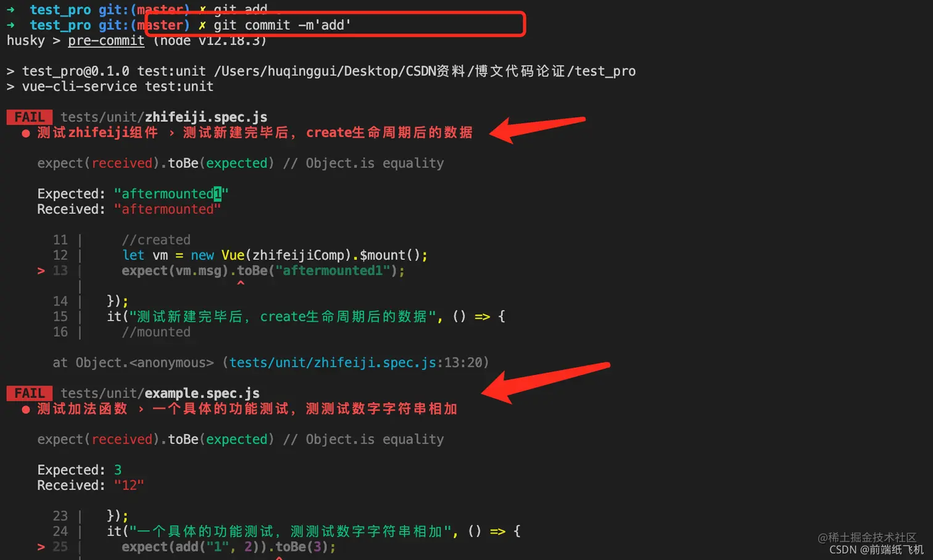Click line 24 it("一个具体的功能测试") code
This screenshot has height=560, width=933.
(x=313, y=532)
